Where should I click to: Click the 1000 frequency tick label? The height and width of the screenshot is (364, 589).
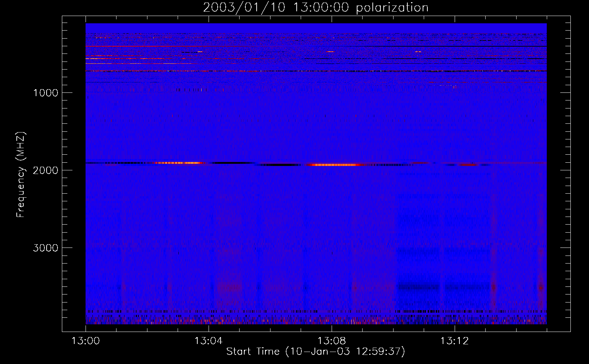[x=46, y=93]
